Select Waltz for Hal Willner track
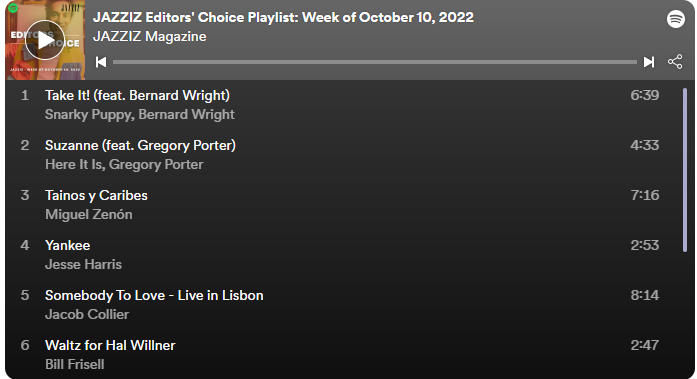 coord(340,355)
